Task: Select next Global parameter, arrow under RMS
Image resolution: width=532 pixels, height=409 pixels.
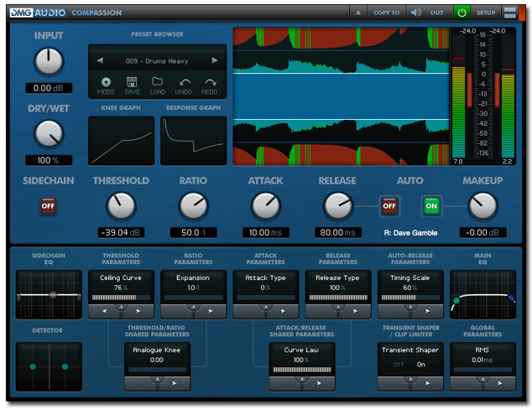Action: click(500, 383)
